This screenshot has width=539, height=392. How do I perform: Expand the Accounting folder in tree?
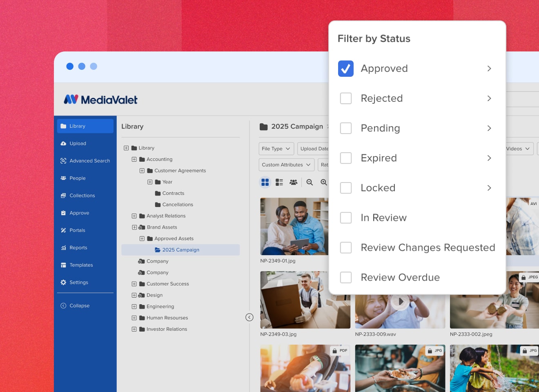coord(134,159)
